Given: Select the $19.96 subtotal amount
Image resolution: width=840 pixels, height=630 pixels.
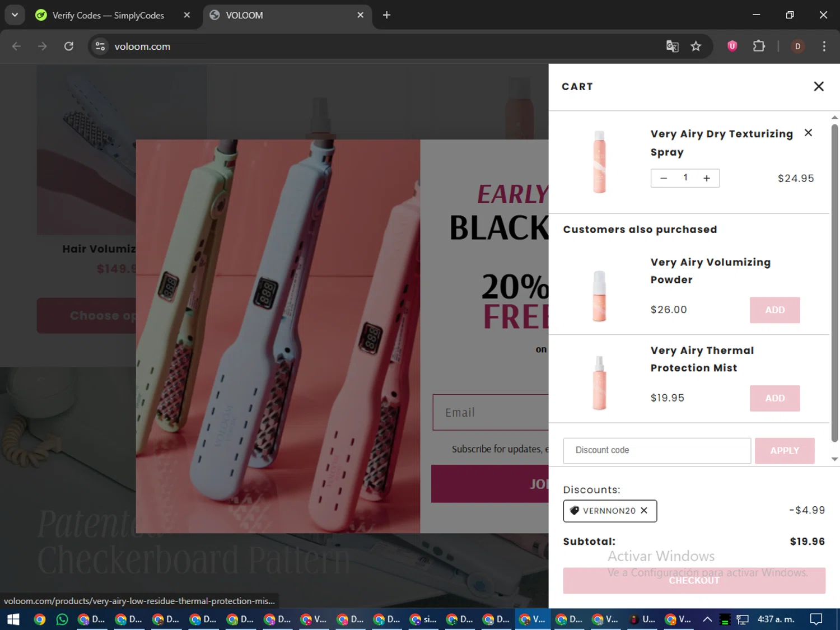Looking at the screenshot, I should click(808, 542).
